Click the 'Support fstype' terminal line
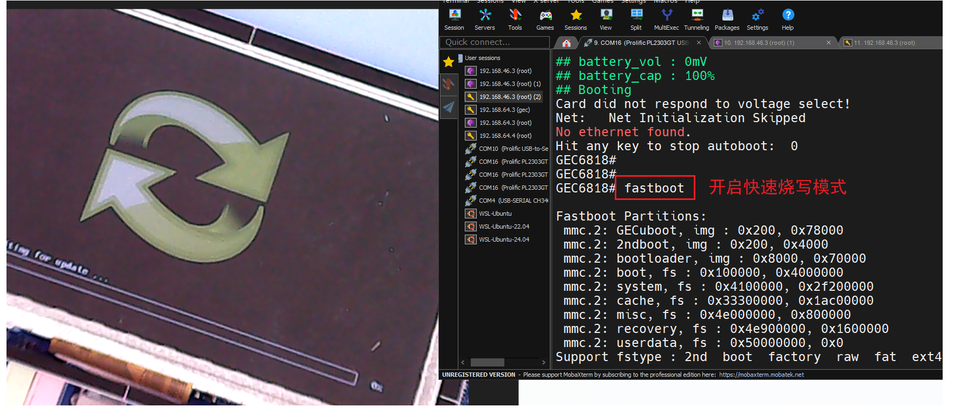980x420 pixels. point(748,357)
